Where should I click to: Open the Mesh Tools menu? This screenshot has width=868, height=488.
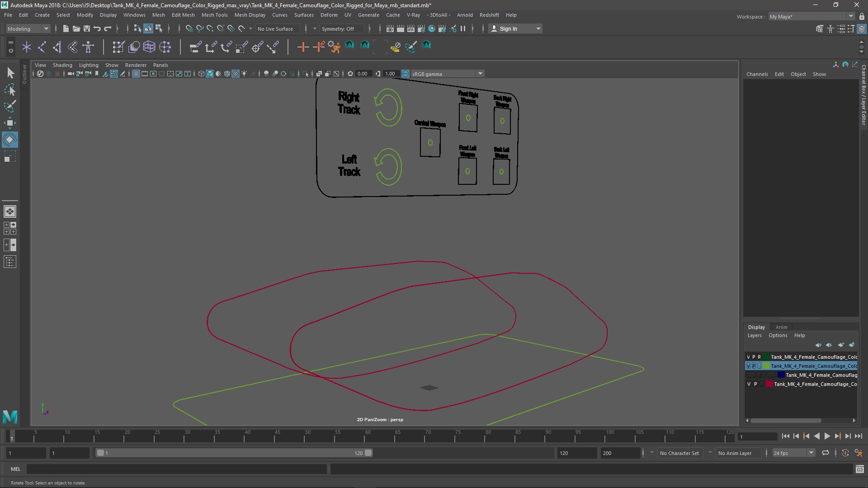click(214, 15)
